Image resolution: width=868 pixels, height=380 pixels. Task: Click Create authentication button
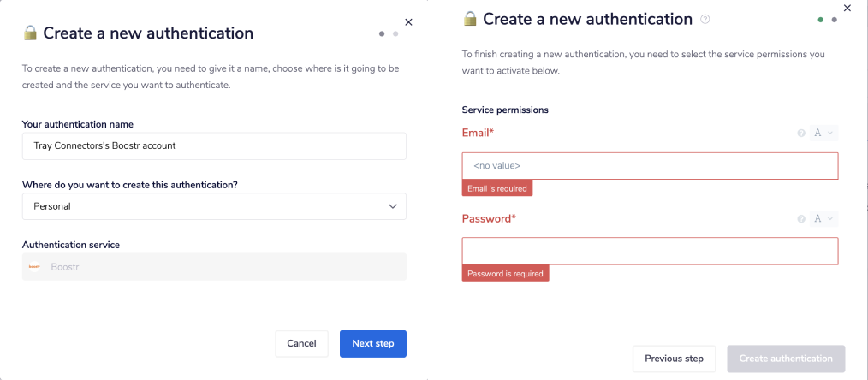pyautogui.click(x=786, y=359)
